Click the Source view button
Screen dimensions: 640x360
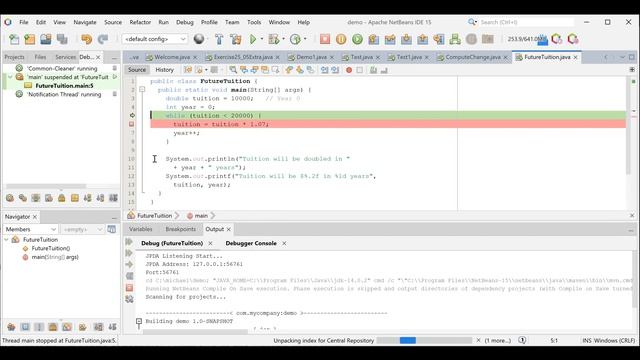[x=137, y=70]
